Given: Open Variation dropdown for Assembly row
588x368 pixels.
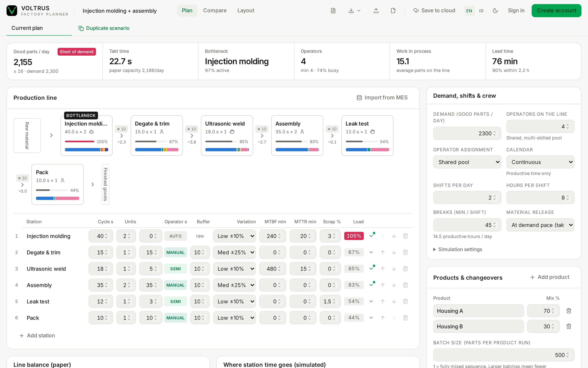Looking at the screenshot, I should (234, 285).
